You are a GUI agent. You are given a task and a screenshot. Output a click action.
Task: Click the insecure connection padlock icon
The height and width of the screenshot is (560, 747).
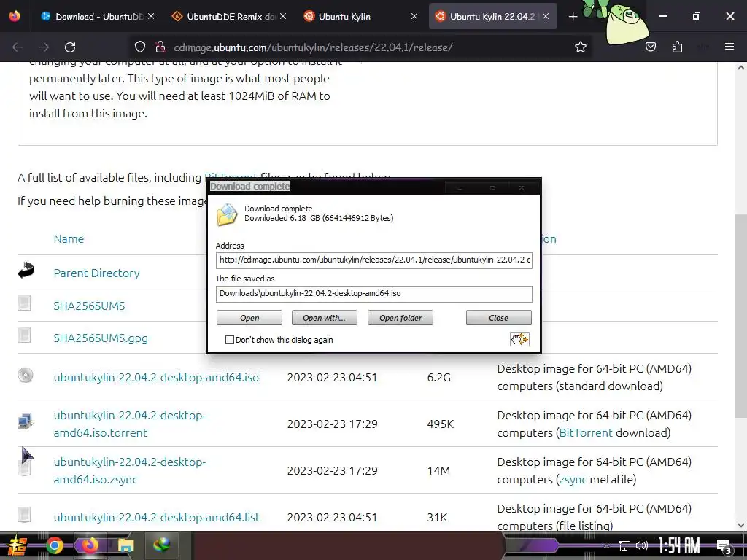click(x=160, y=47)
